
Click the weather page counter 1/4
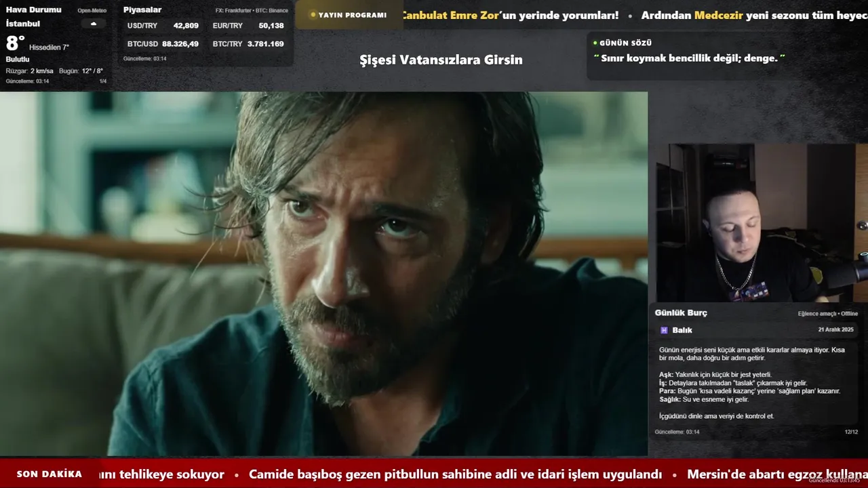click(103, 81)
